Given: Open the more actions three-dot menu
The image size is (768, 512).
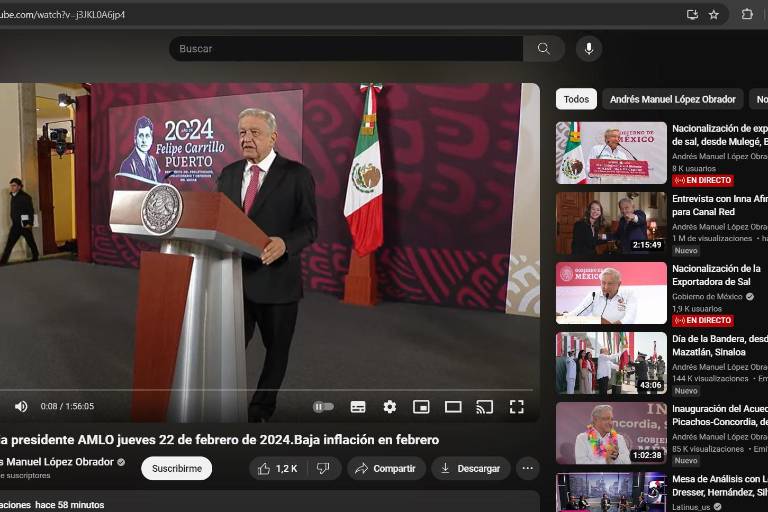Looking at the screenshot, I should coord(528,469).
